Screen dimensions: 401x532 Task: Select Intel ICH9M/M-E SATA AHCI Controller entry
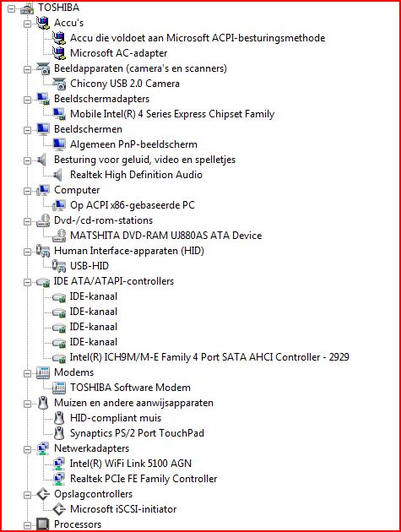[x=209, y=357]
